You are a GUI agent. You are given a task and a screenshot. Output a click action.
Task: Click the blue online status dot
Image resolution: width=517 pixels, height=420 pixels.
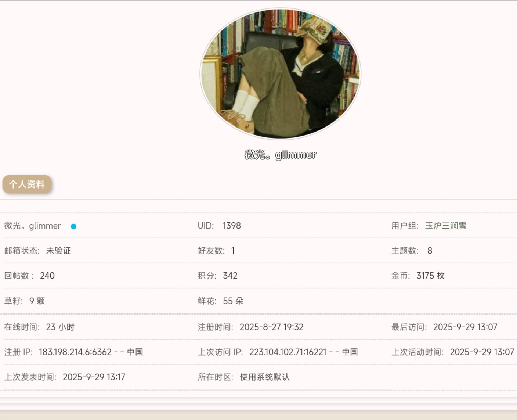[73, 226]
